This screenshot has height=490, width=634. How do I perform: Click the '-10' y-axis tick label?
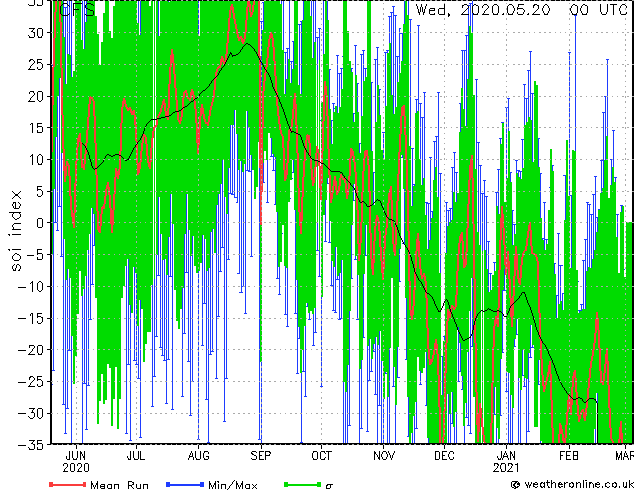pos(31,287)
